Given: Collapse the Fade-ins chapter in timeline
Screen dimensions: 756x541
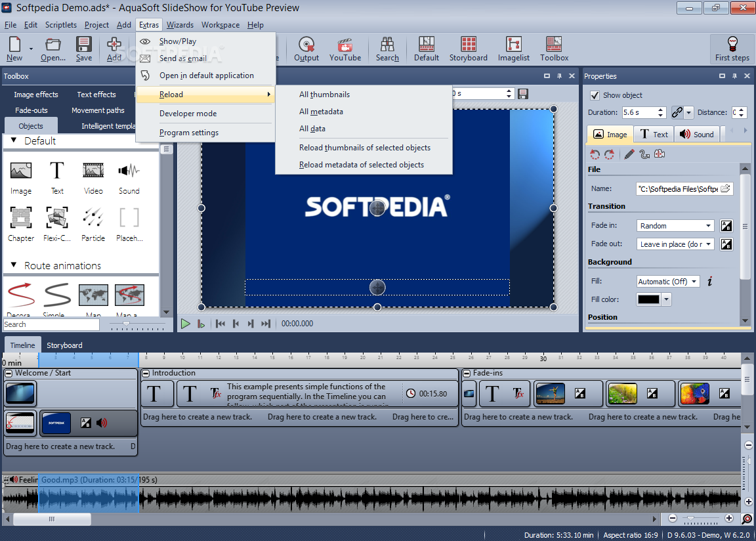Looking at the screenshot, I should pos(466,374).
